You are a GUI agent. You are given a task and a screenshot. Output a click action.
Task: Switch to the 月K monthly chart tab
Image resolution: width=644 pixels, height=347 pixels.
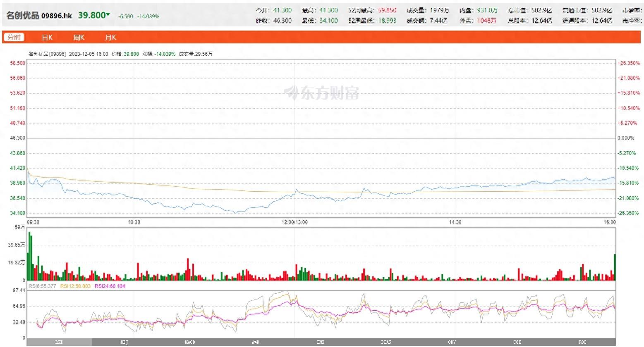coord(110,37)
